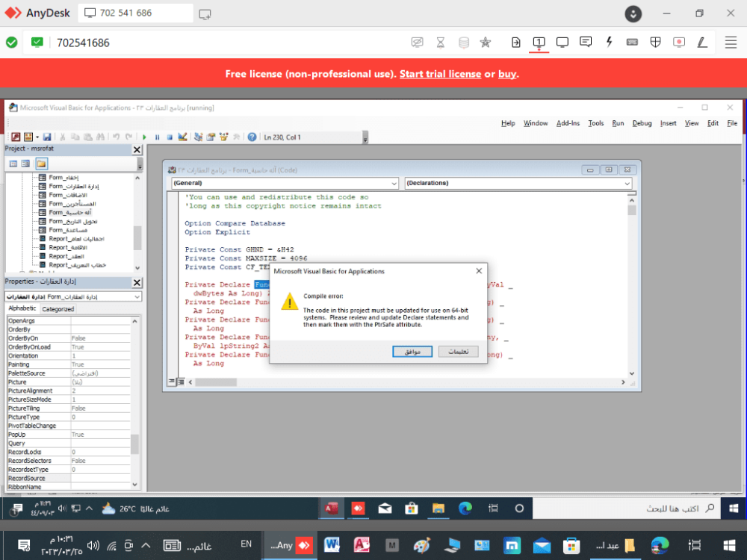
Task: Select the PopUp property row
Action: [x=69, y=435]
